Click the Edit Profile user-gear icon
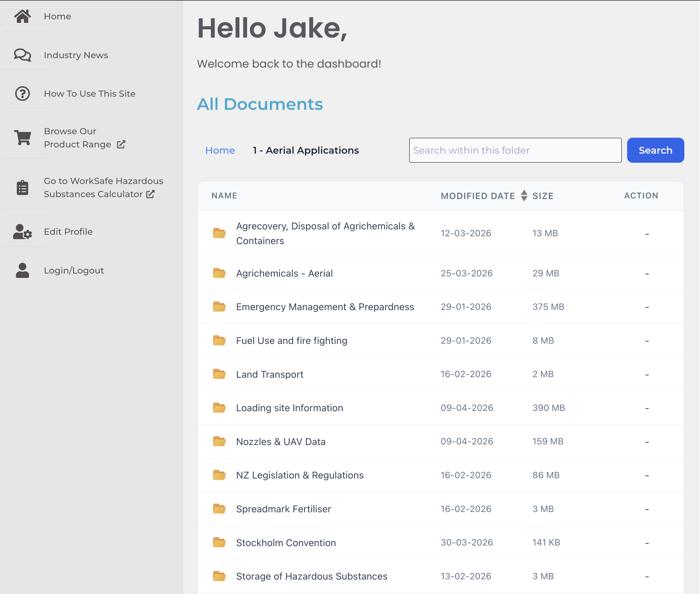 (x=23, y=232)
